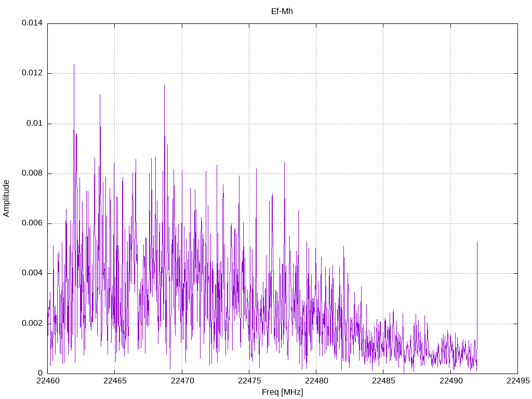This screenshot has height=399, width=532.
Task: Click the 0.01 y-axis tick label
Action: (34, 124)
